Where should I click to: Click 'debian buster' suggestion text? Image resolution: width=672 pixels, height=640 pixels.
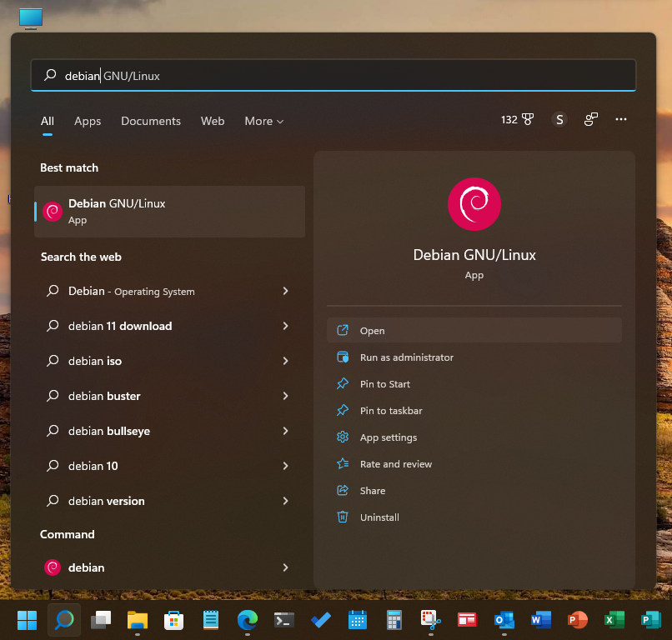104,397
